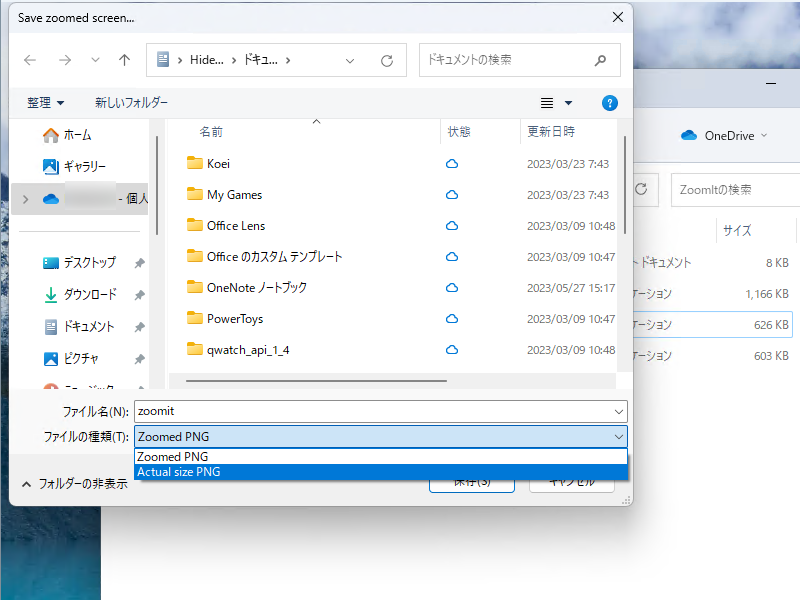Select ギャラリー in the navigation pane

pos(74,166)
